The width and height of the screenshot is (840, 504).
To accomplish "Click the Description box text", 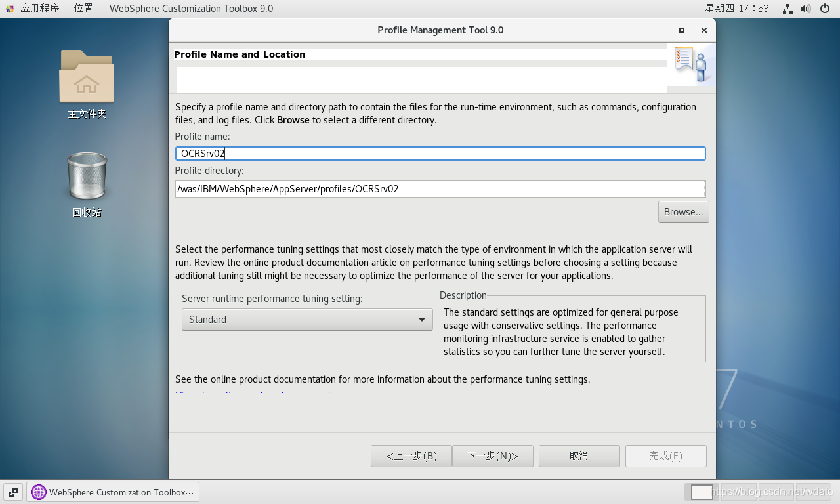I will pos(561,332).
